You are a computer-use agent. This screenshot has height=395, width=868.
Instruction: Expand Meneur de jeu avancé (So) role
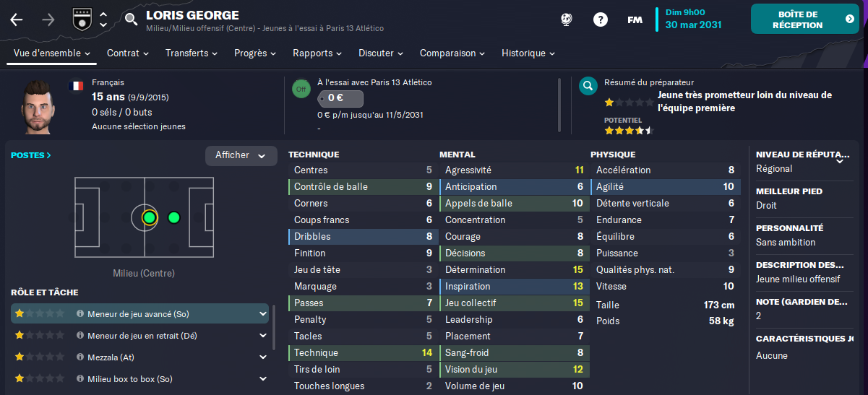[263, 314]
